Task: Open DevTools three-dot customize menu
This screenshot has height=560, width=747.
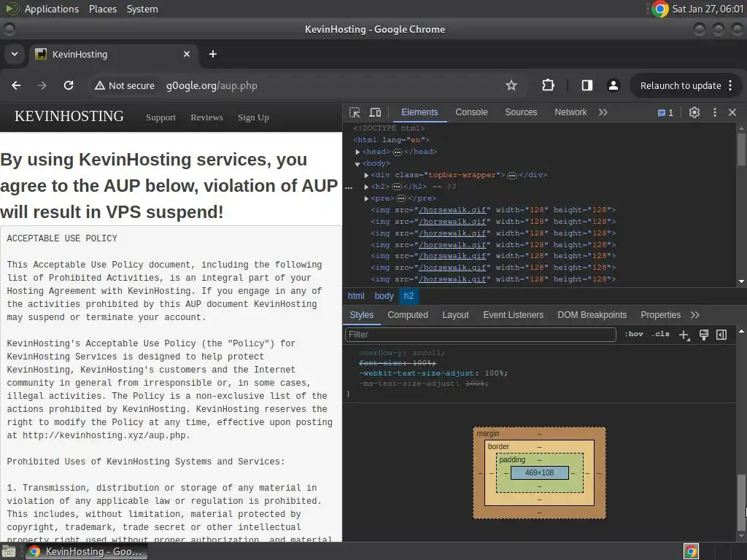Action: point(715,112)
